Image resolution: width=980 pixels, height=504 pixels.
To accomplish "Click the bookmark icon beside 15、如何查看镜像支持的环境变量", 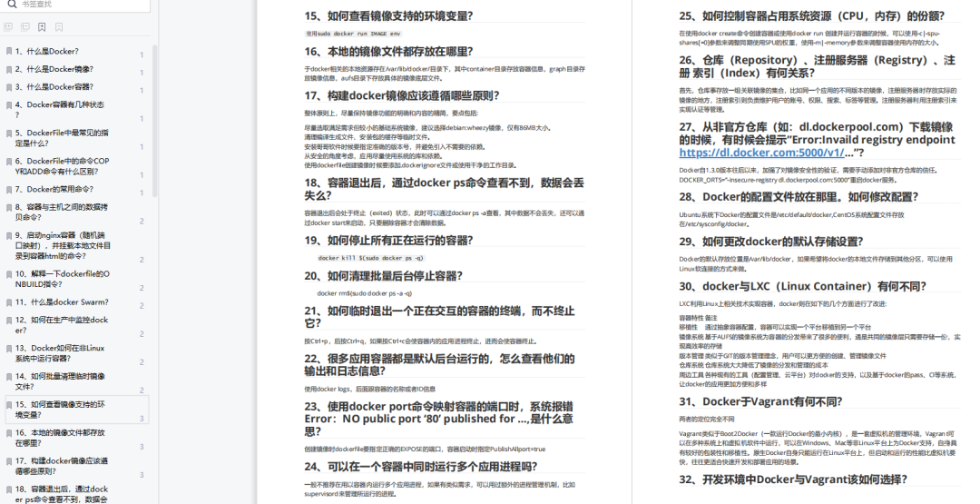I will pos(9,405).
